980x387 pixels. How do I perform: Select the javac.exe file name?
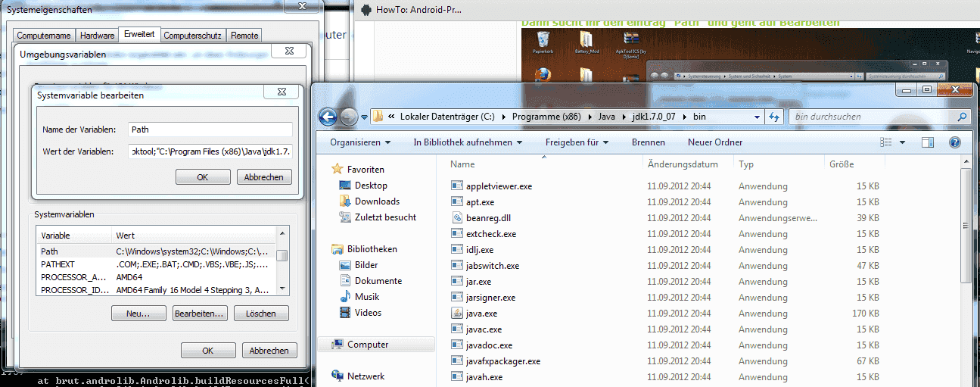click(484, 329)
